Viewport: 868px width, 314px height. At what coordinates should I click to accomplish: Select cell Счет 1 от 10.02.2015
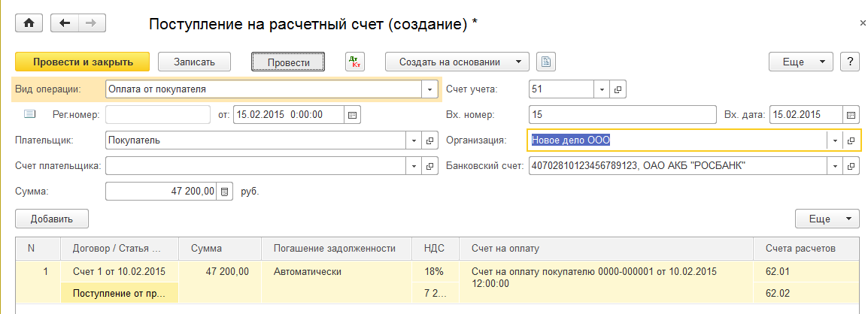click(x=119, y=271)
